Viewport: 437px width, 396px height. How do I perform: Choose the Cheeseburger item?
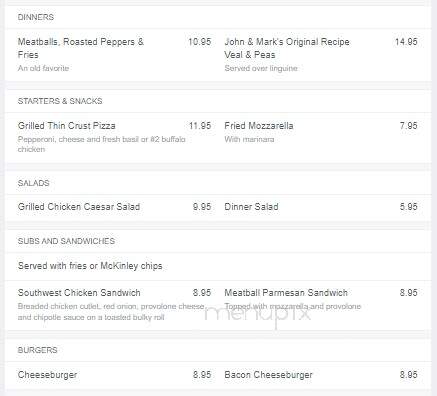[47, 375]
